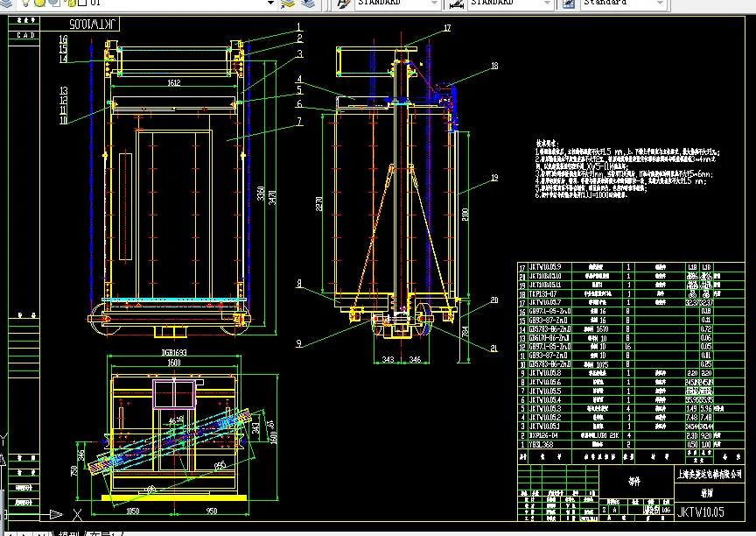Select the 750 vertical dimension near plan view
The width and height of the screenshot is (756, 536).
[74, 470]
